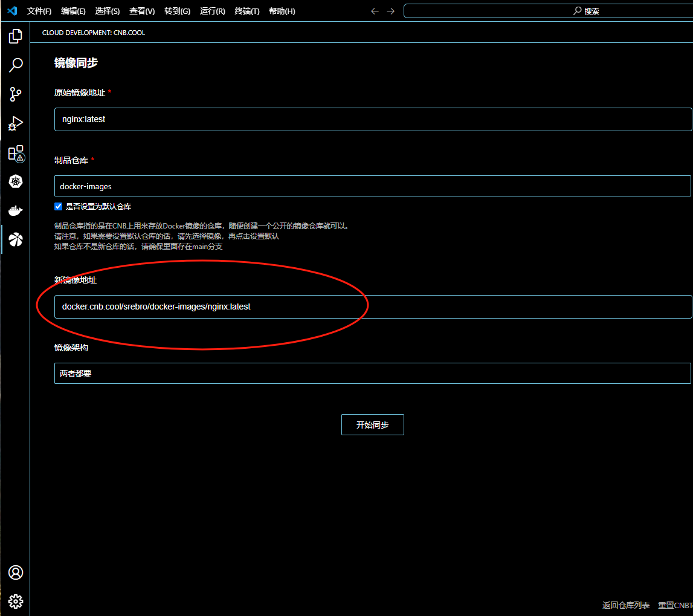The height and width of the screenshot is (616, 693).
Task: Open the 帮助 menu
Action: (282, 10)
